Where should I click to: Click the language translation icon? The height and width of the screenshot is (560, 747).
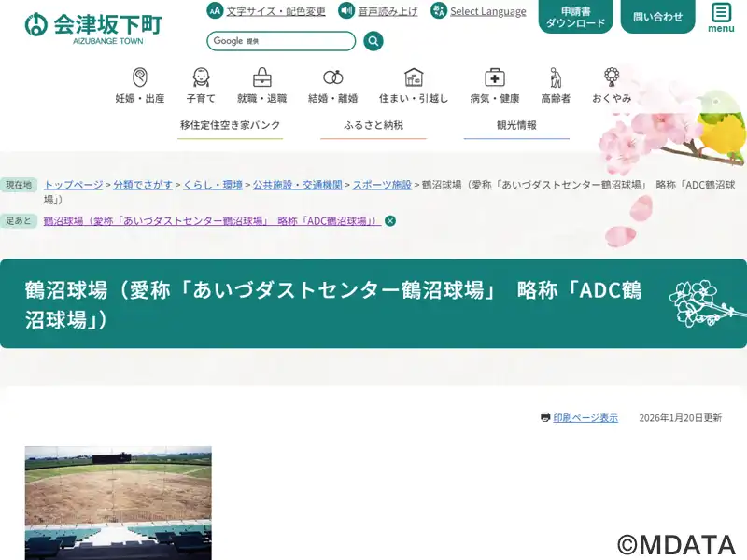pos(438,10)
